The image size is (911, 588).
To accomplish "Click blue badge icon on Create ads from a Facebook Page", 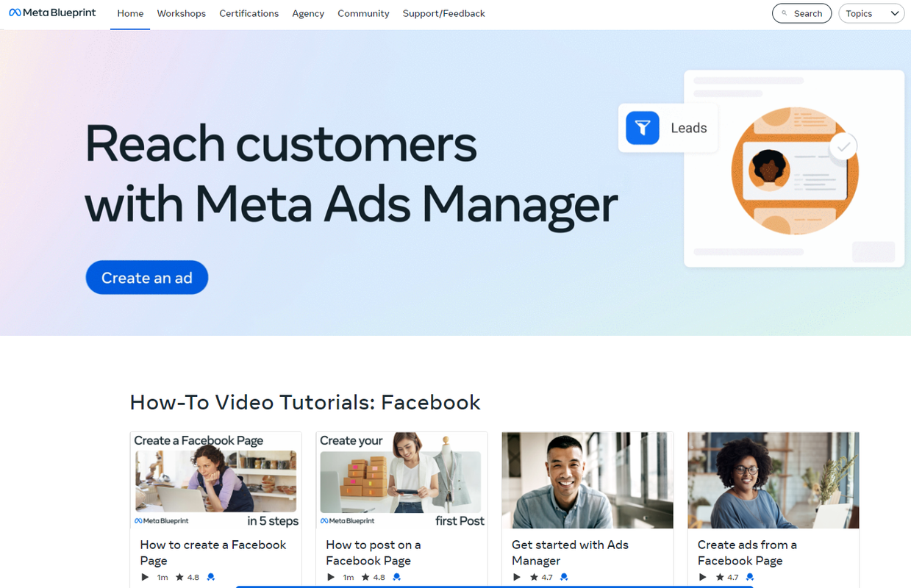I will coord(750,577).
